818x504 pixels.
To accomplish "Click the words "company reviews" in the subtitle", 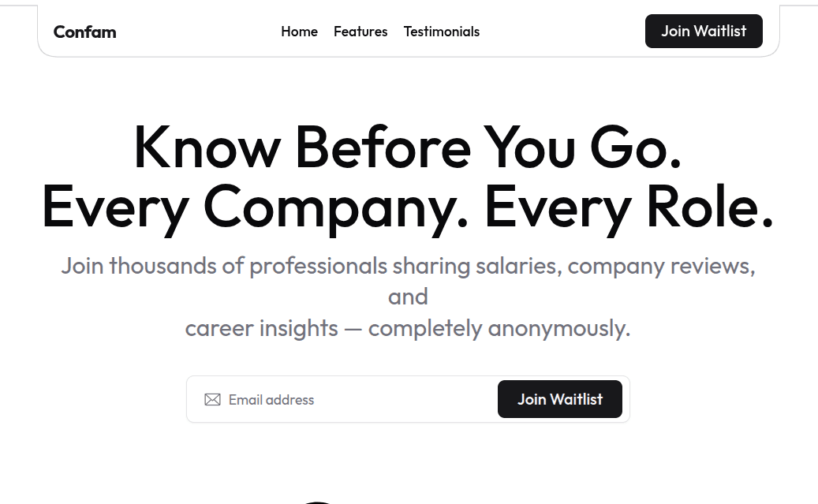I will point(660,266).
